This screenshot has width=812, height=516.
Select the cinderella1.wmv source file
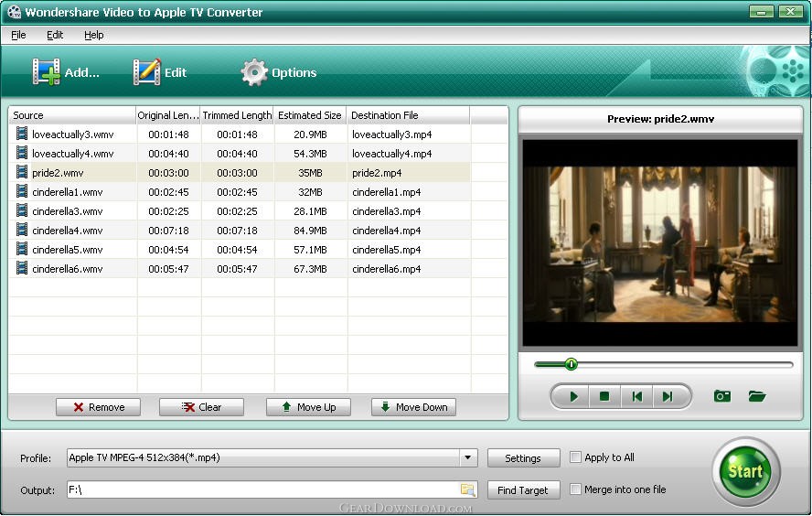tap(68, 192)
